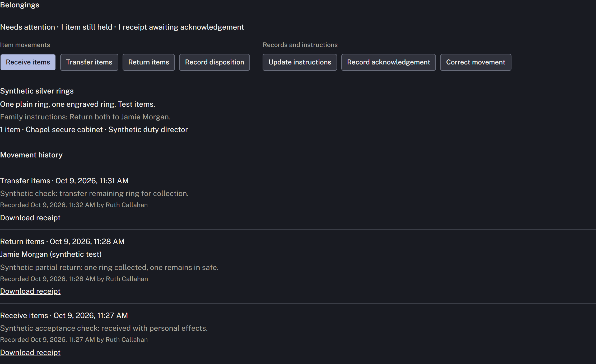Click the Movement history heading
Image resolution: width=596 pixels, height=364 pixels.
[31, 155]
